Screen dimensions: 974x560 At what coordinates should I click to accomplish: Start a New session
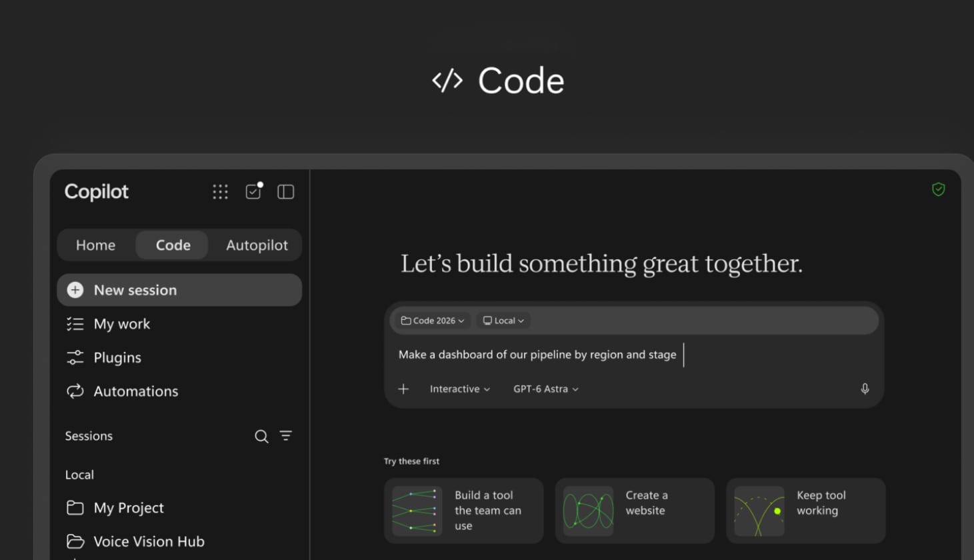[179, 290]
